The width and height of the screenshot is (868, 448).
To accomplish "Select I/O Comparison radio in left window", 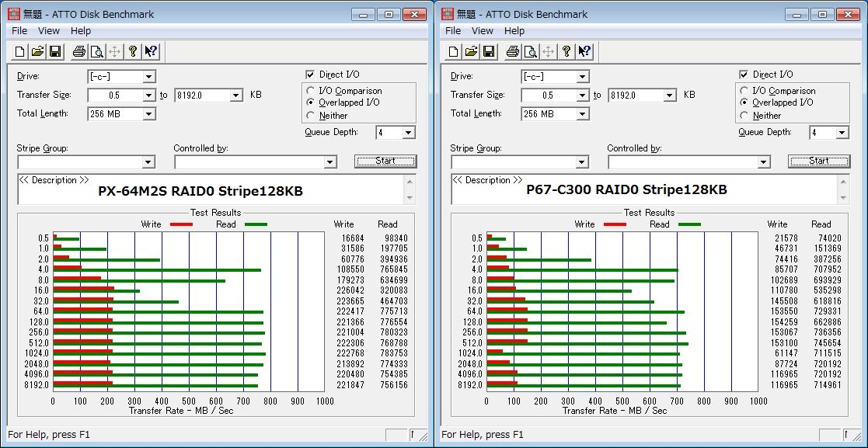I will click(310, 91).
